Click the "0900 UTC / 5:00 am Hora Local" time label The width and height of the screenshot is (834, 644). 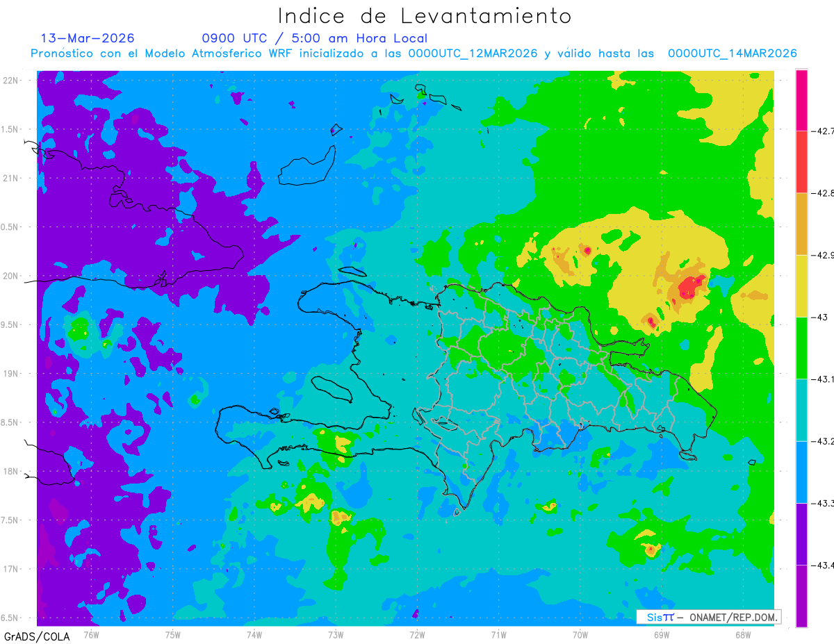314,38
